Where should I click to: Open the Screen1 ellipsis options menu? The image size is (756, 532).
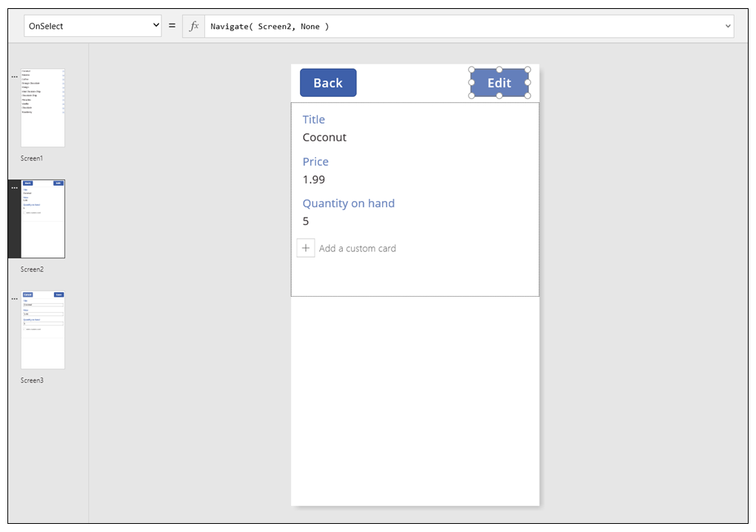point(14,76)
